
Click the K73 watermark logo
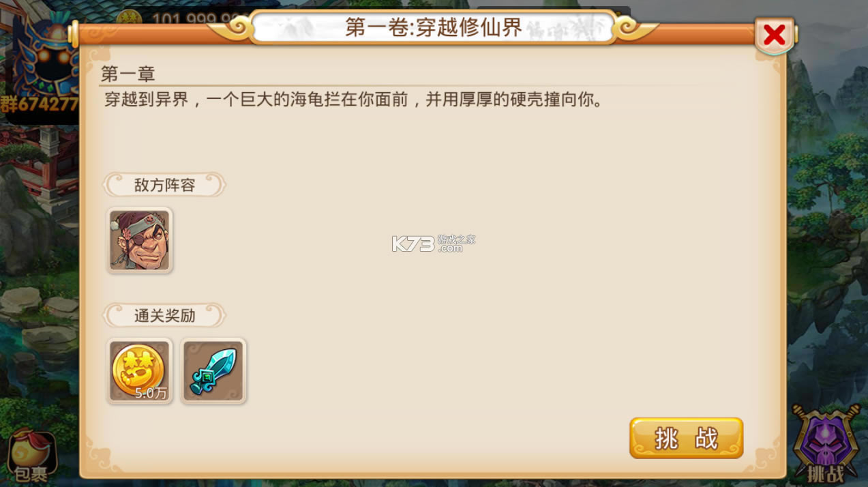click(434, 243)
